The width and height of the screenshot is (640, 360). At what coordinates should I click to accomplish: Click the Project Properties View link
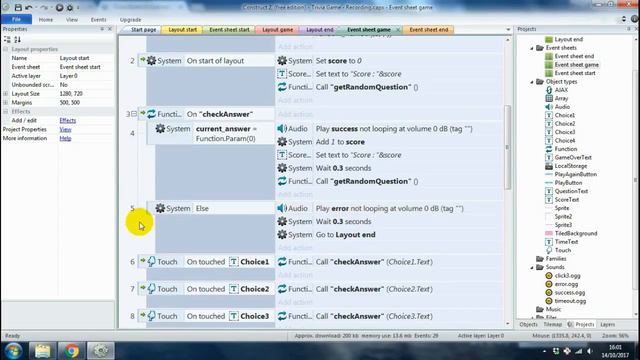pyautogui.click(x=65, y=129)
